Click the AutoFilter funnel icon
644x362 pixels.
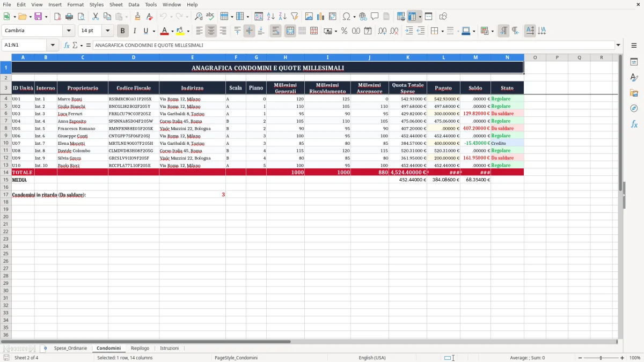click(x=295, y=17)
